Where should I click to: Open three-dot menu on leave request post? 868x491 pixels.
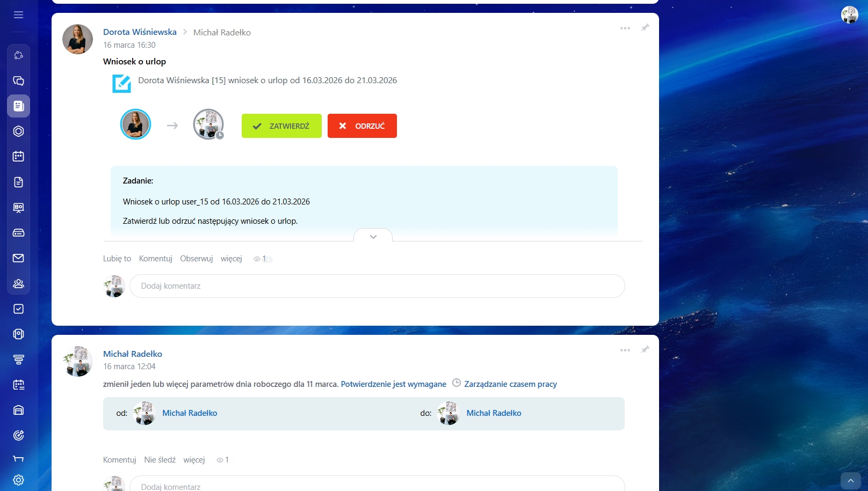(625, 28)
